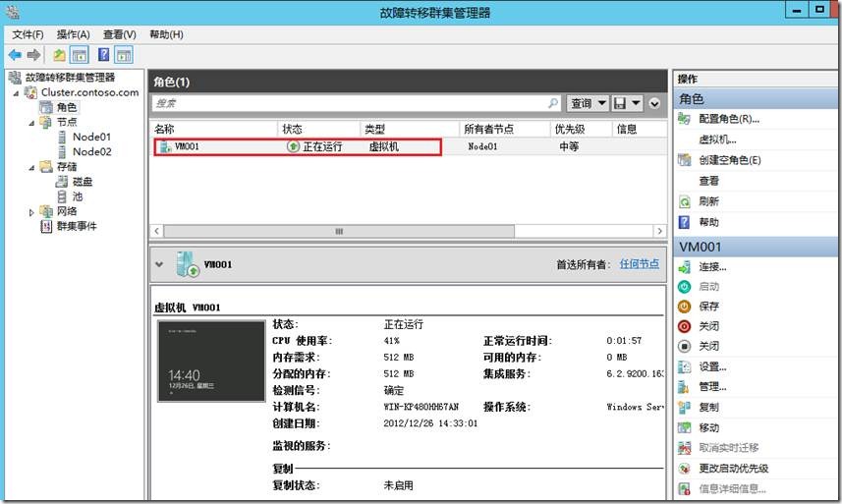Screen dimensions: 842x504
Task: Click the Up one level folder icon
Action: click(59, 55)
